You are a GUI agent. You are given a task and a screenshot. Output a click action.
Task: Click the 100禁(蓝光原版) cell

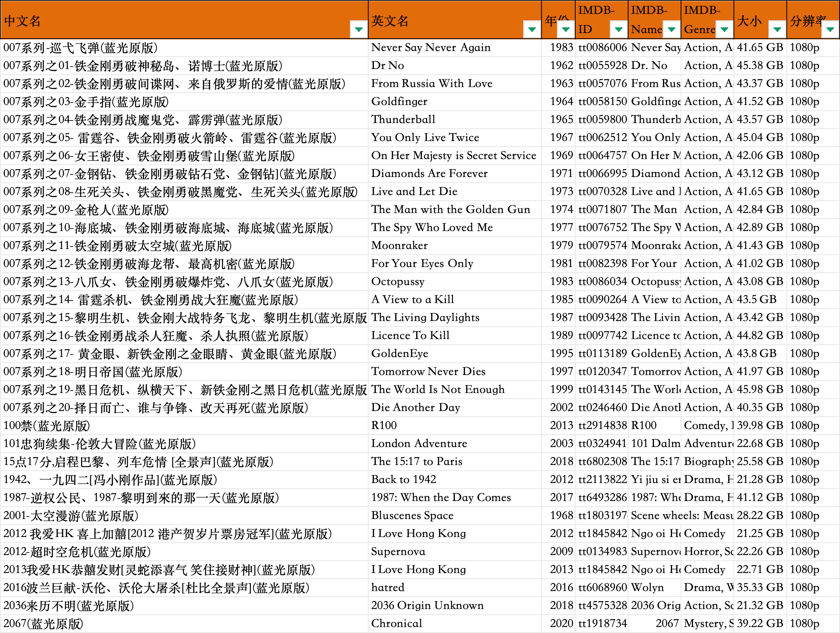coord(46,426)
